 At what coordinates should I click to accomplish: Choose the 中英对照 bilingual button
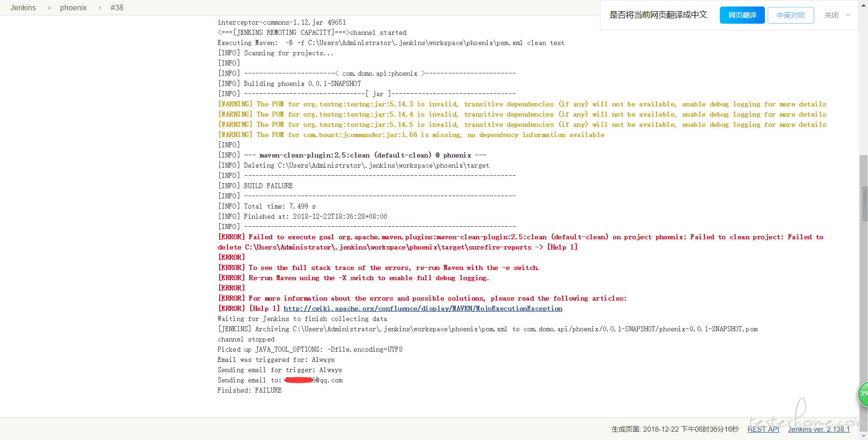790,15
